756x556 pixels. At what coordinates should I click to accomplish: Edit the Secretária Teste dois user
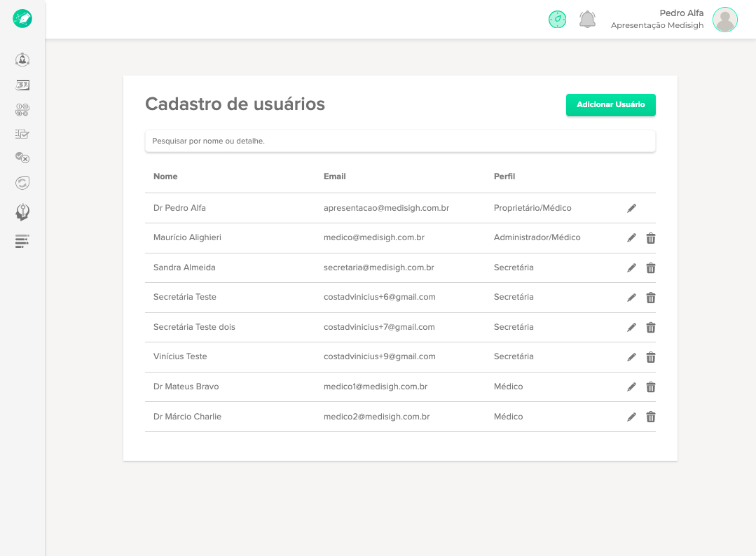pyautogui.click(x=631, y=328)
